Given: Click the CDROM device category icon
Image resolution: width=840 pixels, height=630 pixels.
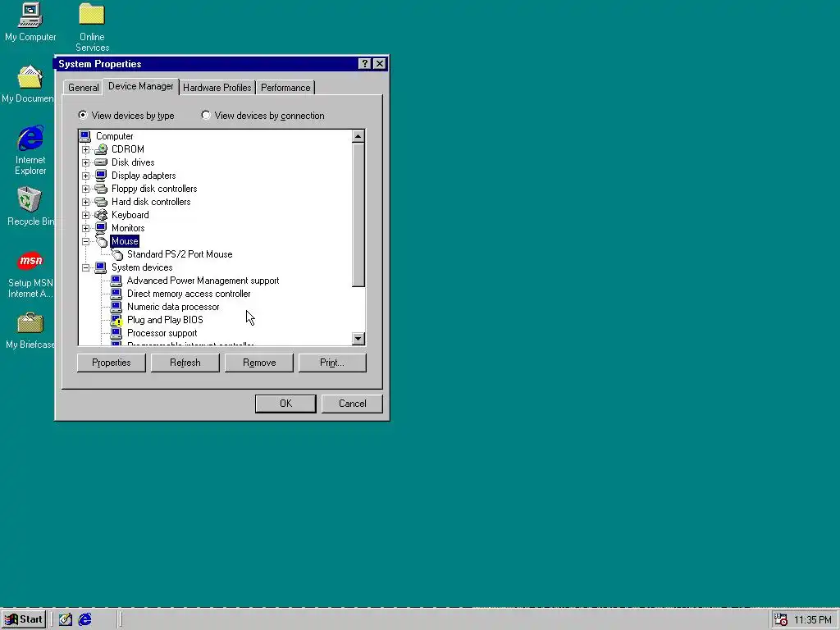Looking at the screenshot, I should pos(101,149).
